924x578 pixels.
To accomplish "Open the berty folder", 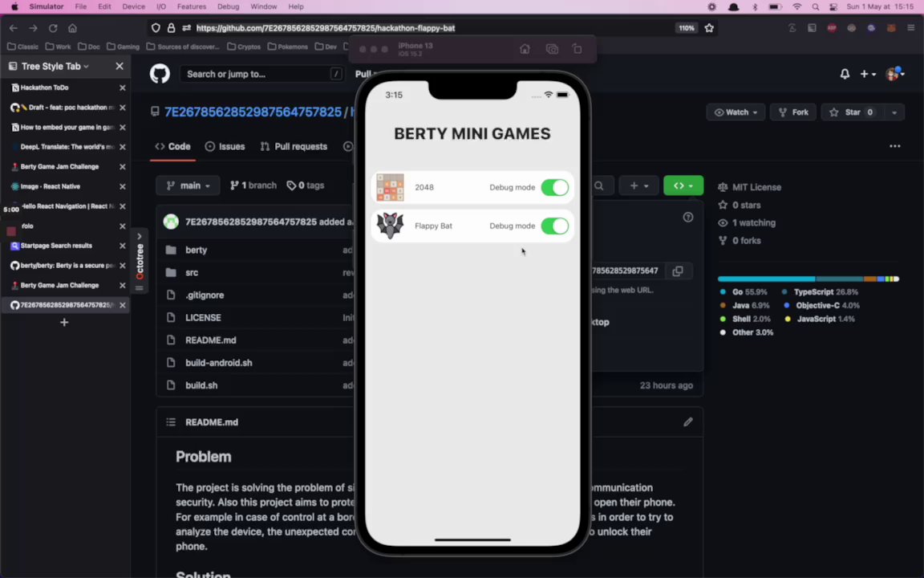I will 197,250.
